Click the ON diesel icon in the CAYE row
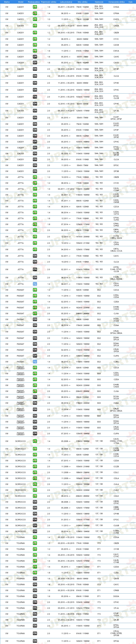This screenshot has height=644, width=136. [35, 57]
